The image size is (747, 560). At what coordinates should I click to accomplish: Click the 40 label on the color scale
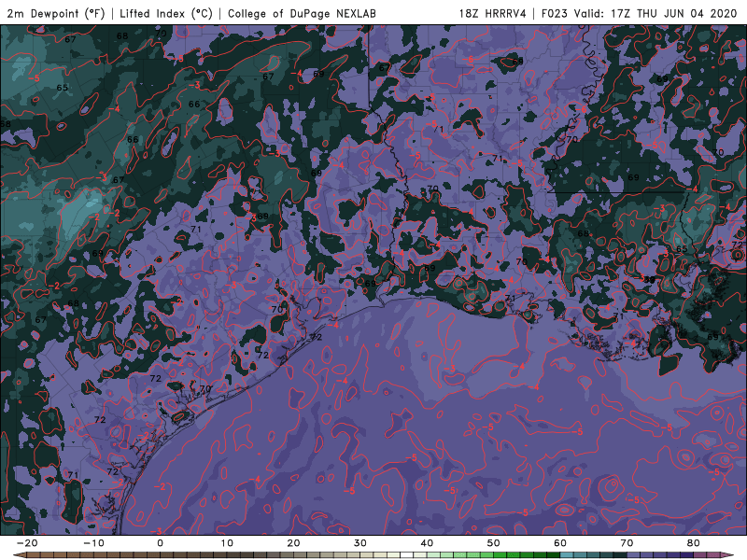[427, 543]
